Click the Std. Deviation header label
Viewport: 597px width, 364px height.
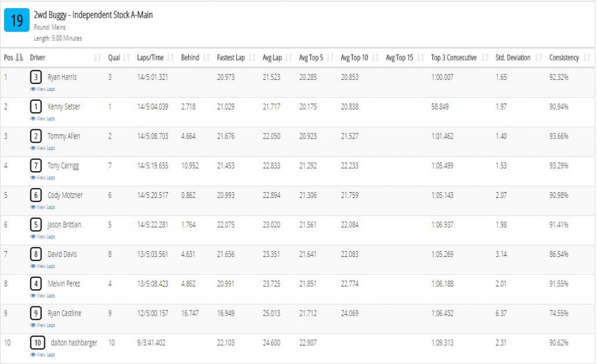[x=513, y=58]
